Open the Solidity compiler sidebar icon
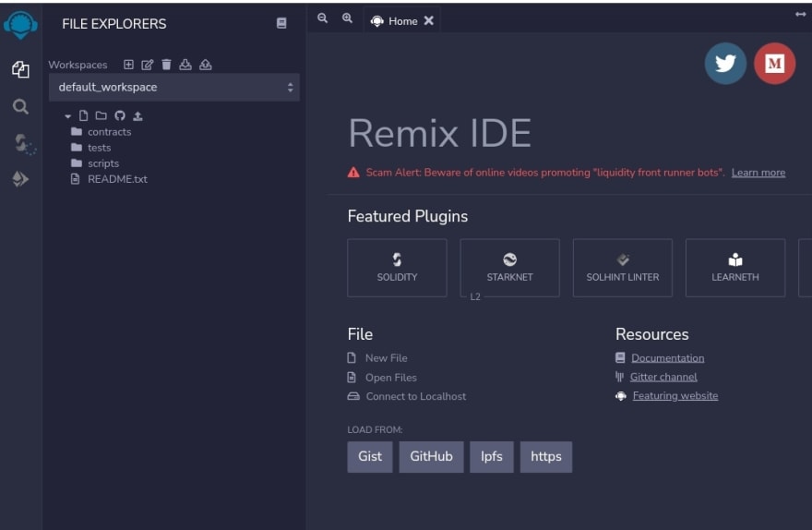The height and width of the screenshot is (530, 812). (23, 143)
